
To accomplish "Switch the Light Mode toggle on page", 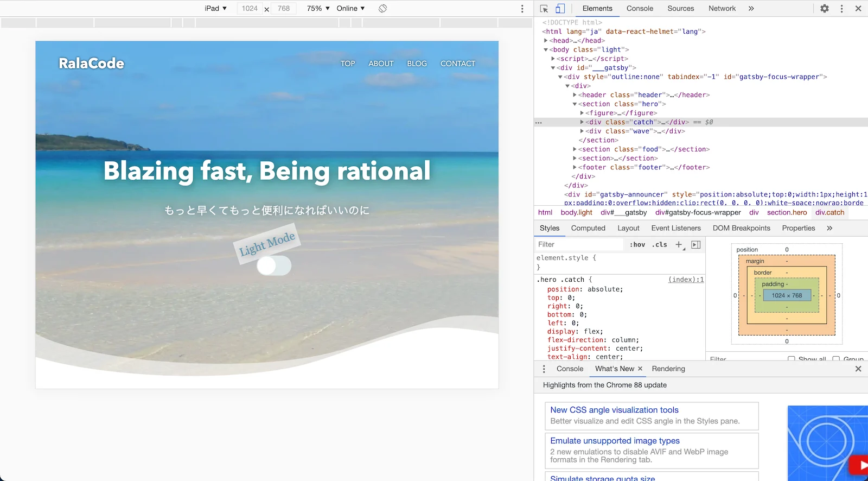I will [274, 266].
